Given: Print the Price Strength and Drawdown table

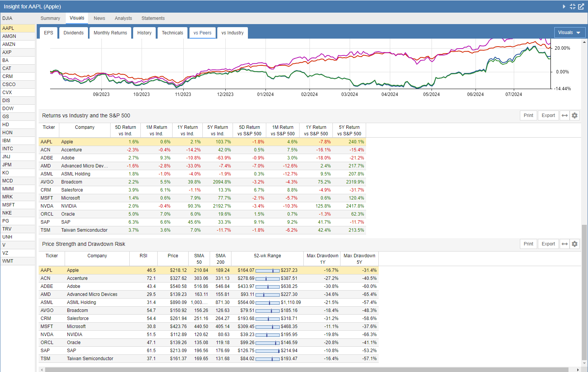Looking at the screenshot, I should [x=528, y=244].
